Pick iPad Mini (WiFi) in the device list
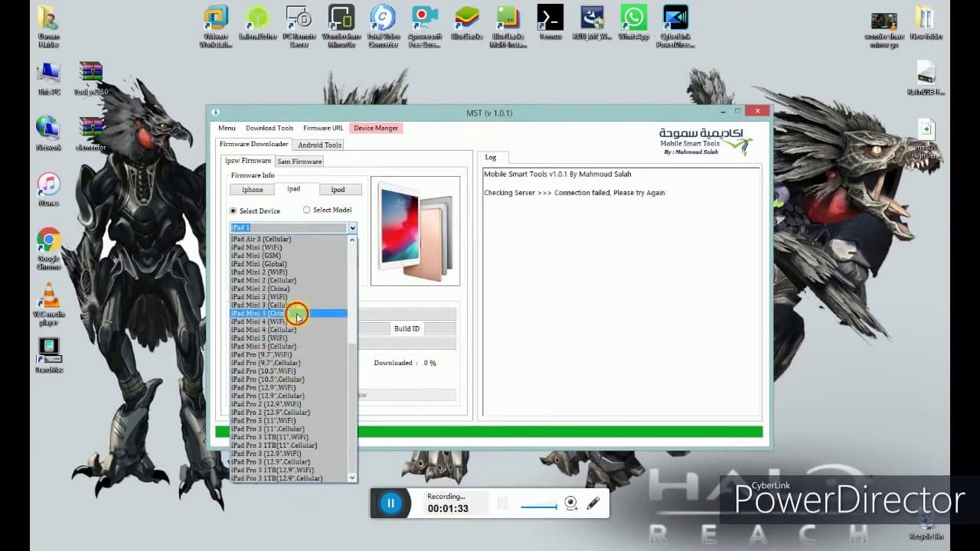Screen dimensions: 980x551 [289, 247]
